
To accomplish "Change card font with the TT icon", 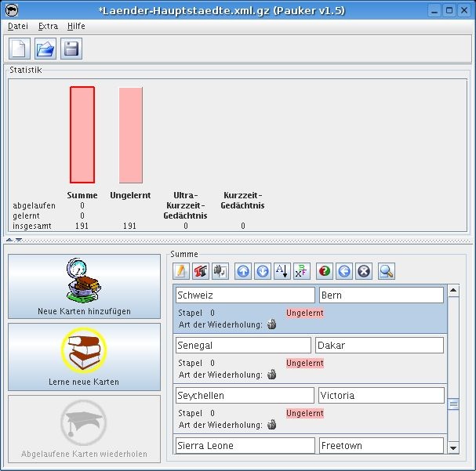I will [x=200, y=271].
